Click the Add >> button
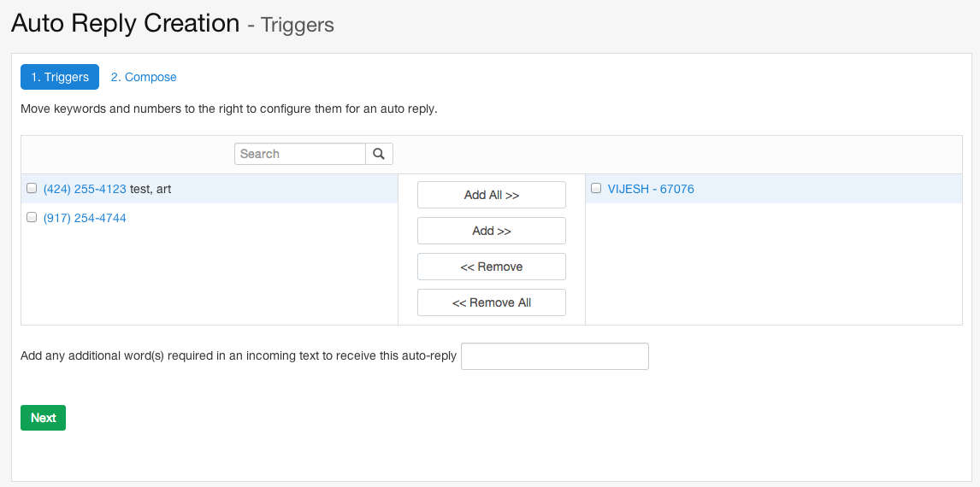 tap(491, 231)
